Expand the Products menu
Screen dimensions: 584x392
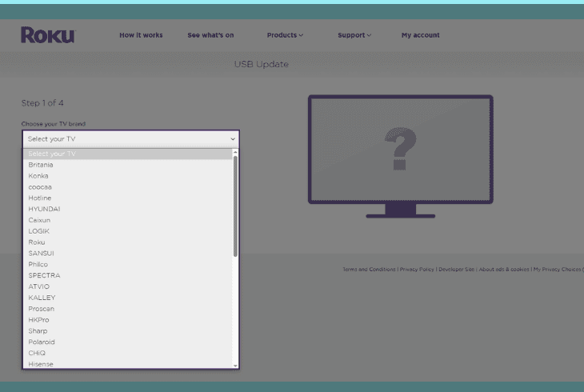pos(285,35)
